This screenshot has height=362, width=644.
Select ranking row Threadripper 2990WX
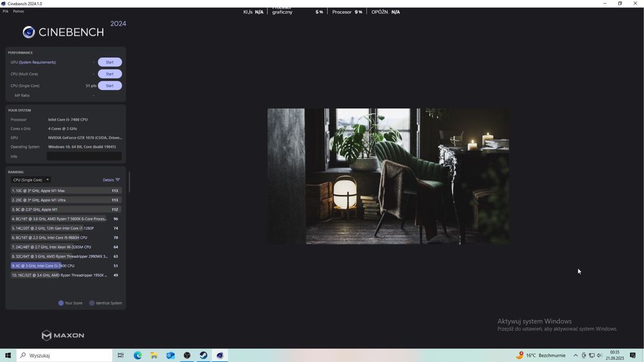66,256
